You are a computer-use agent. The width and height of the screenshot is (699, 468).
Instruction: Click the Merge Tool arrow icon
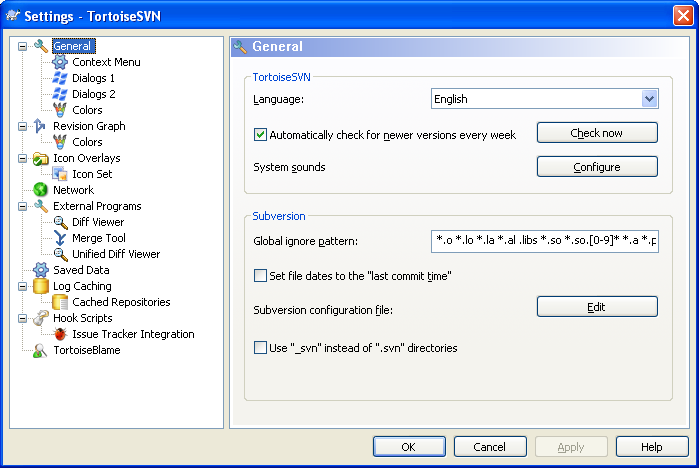[x=60, y=238]
